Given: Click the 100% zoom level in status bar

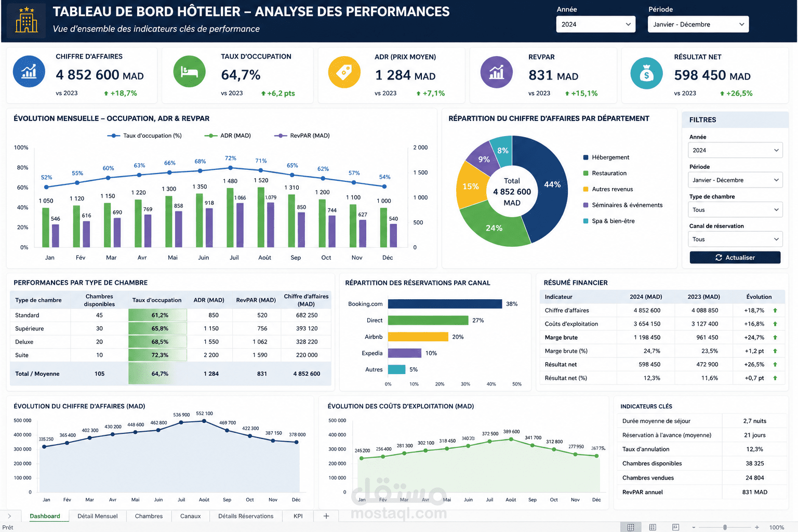Looking at the screenshot, I should (777, 527).
